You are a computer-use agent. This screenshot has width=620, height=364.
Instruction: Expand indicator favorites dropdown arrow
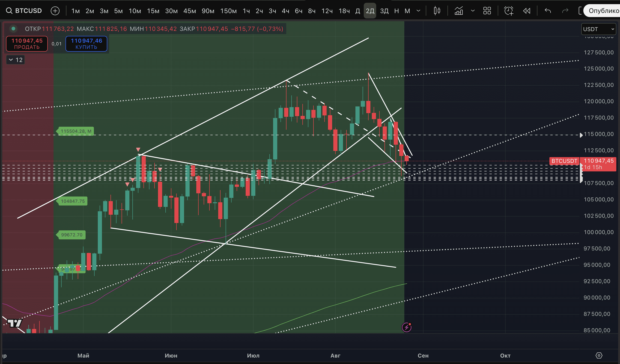[x=473, y=11]
